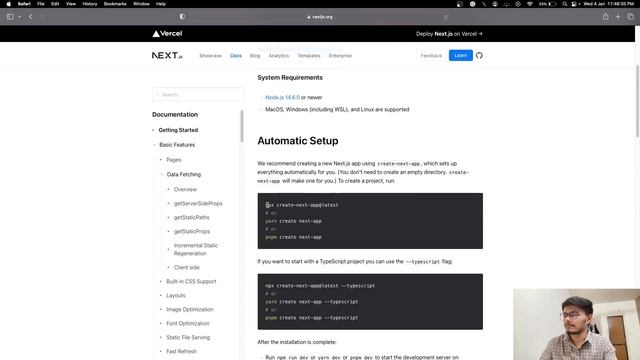Open the tab groups dropdown arrow
The height and width of the screenshot is (360, 640).
point(19,17)
